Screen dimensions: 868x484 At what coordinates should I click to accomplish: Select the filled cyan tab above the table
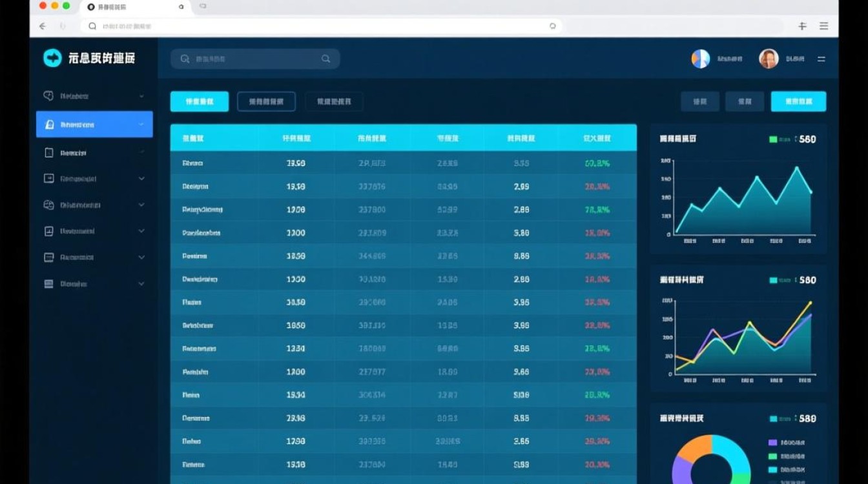pyautogui.click(x=200, y=101)
